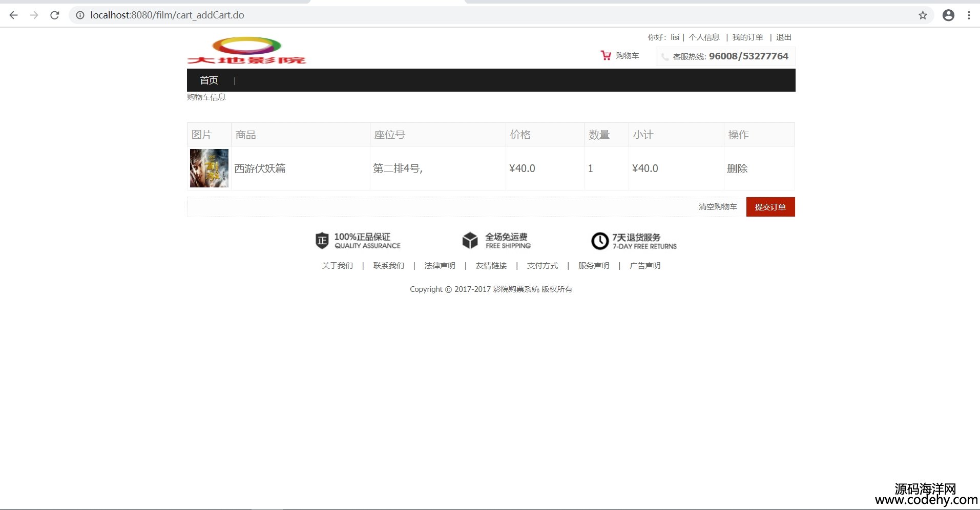Image resolution: width=980 pixels, height=510 pixels.
Task: Click the 7天退货服务 clock badge
Action: coord(599,241)
